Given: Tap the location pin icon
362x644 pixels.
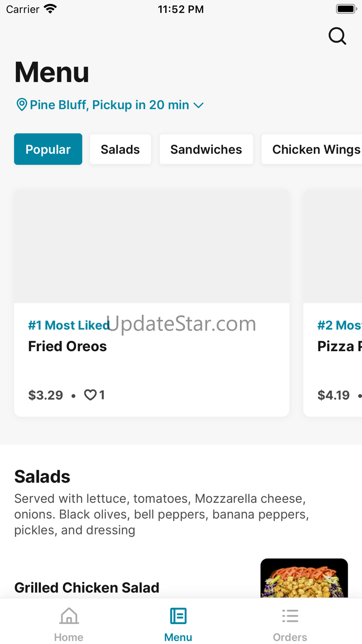Looking at the screenshot, I should [21, 104].
